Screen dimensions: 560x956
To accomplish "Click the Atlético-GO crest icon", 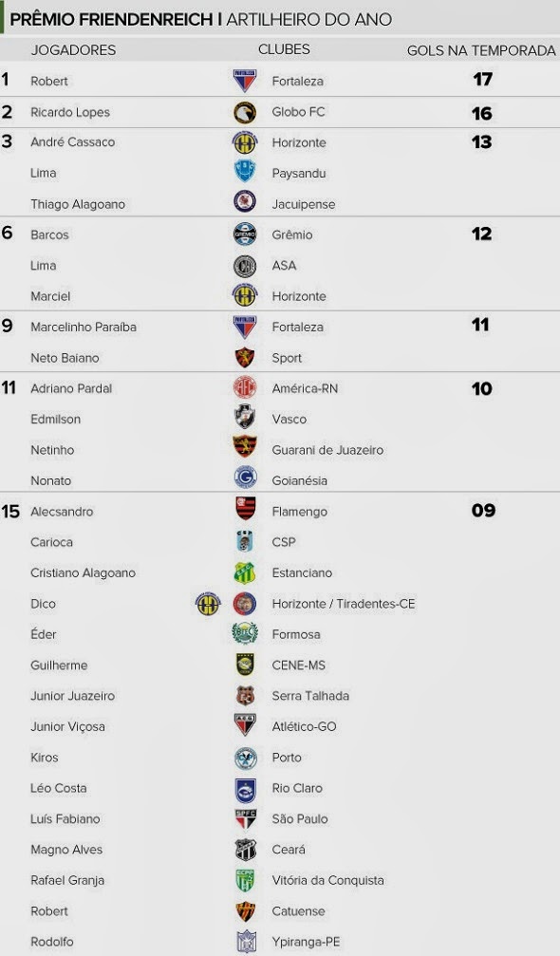I will coord(246,725).
